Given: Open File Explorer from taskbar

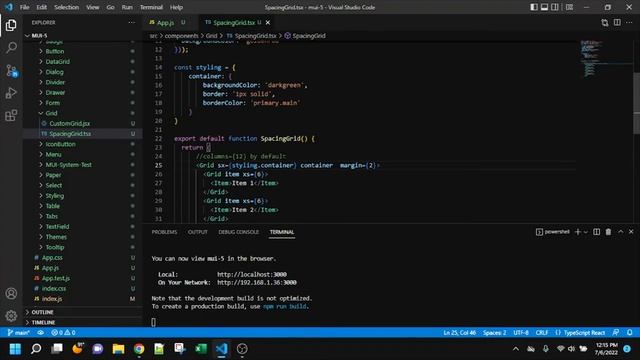Looking at the screenshot, I should [x=118, y=349].
